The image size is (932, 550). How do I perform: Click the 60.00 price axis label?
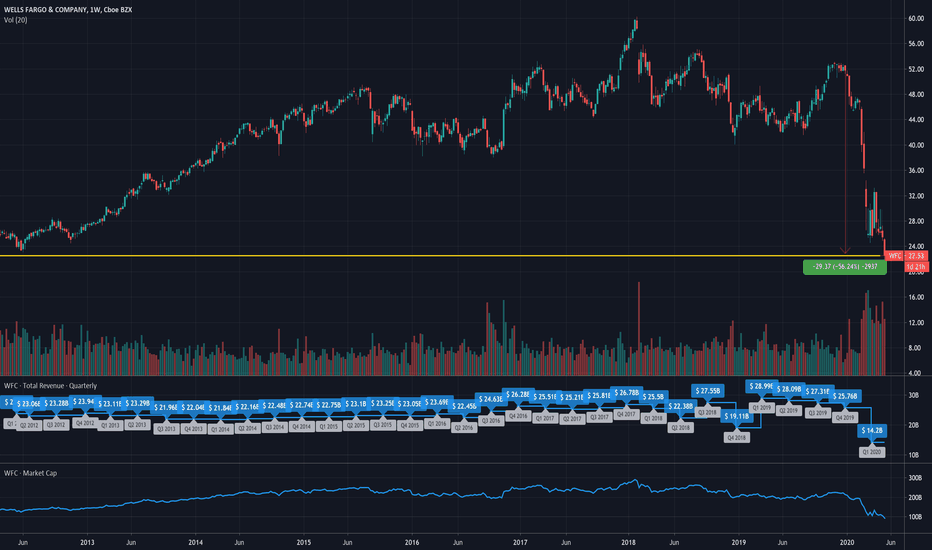916,18
